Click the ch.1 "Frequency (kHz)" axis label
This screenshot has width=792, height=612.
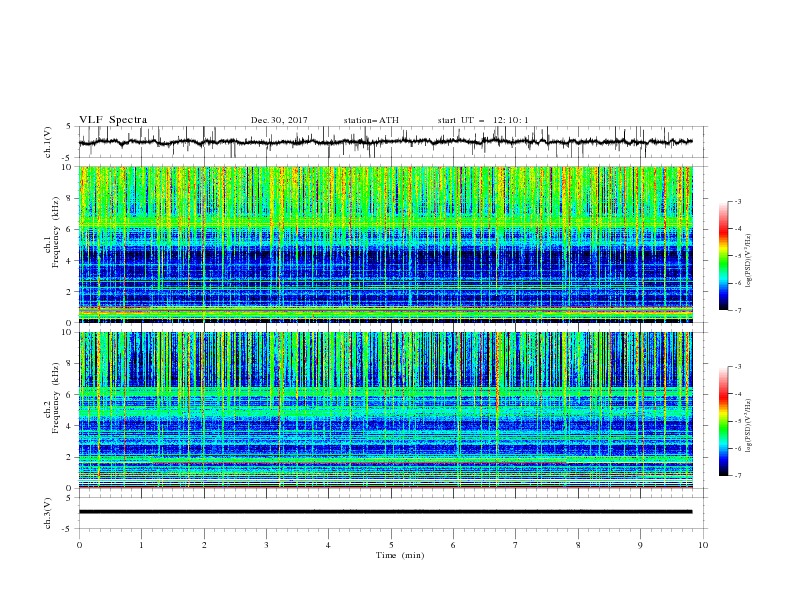55,233
